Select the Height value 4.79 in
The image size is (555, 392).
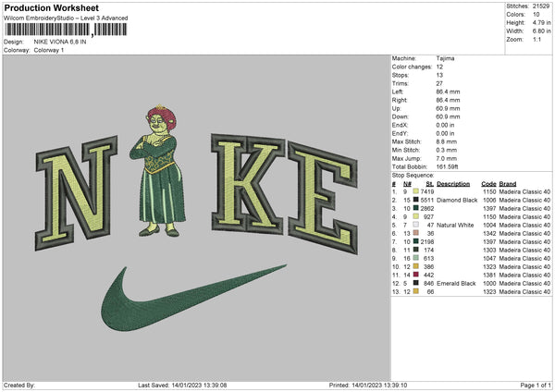coord(541,22)
